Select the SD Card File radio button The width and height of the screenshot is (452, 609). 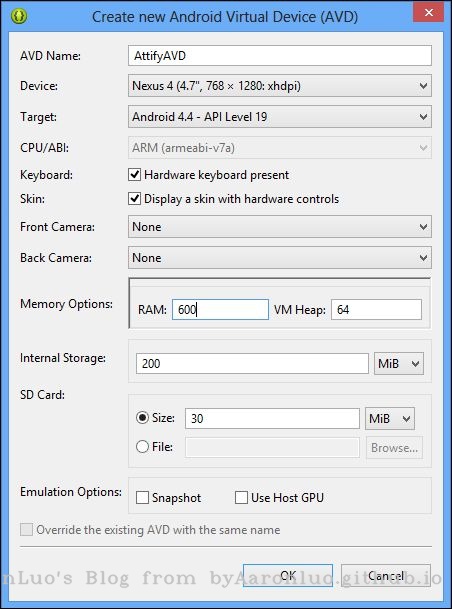click(x=143, y=447)
